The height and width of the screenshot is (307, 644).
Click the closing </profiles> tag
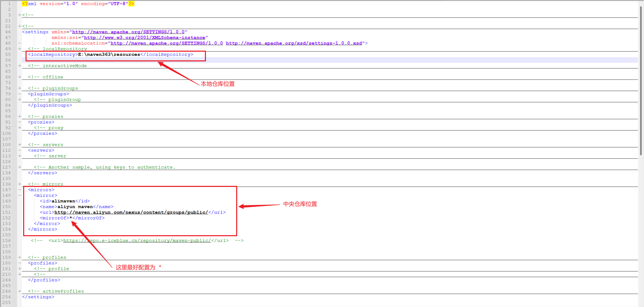44,280
